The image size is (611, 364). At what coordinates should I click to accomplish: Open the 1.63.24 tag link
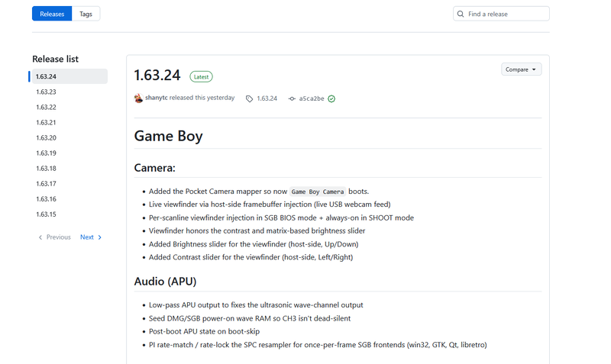[267, 98]
